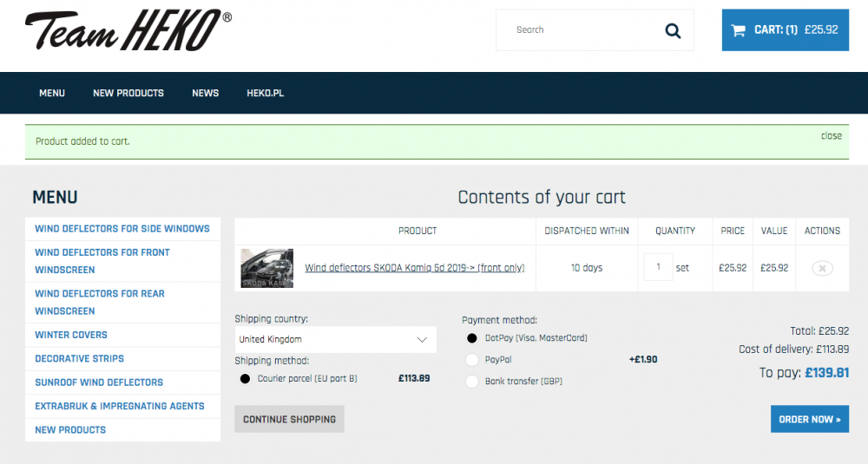
Task: Click the Total: £25.92 text
Action: [819, 331]
